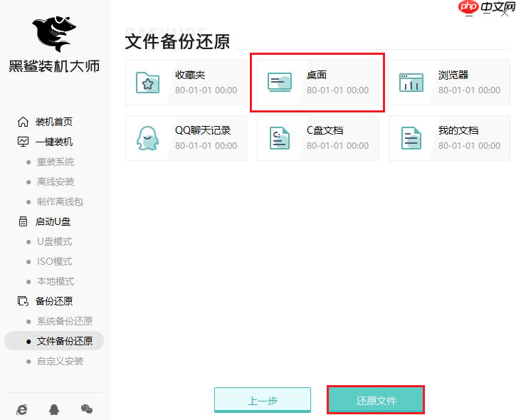
Task: Select the 浏览器 card title
Action: pos(453,75)
